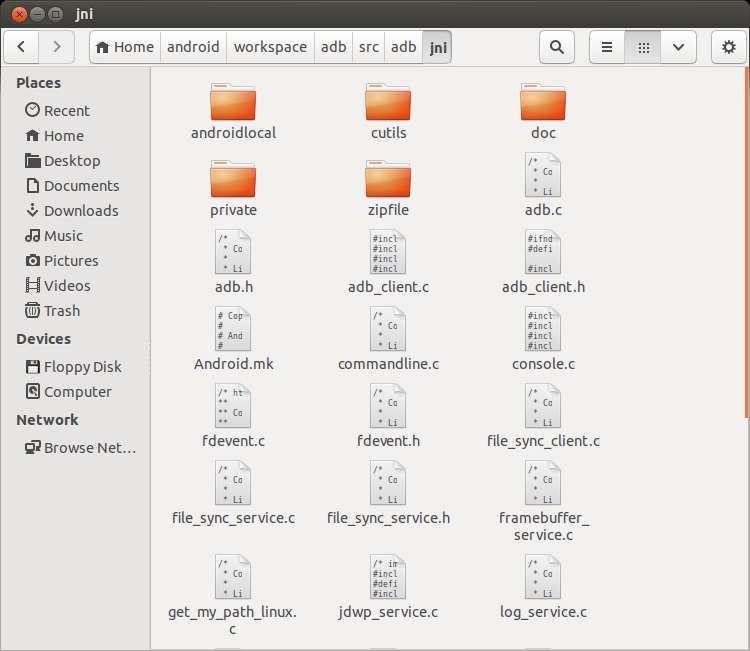Jump to Home in the path bar
This screenshot has width=750, height=651.
pos(125,47)
